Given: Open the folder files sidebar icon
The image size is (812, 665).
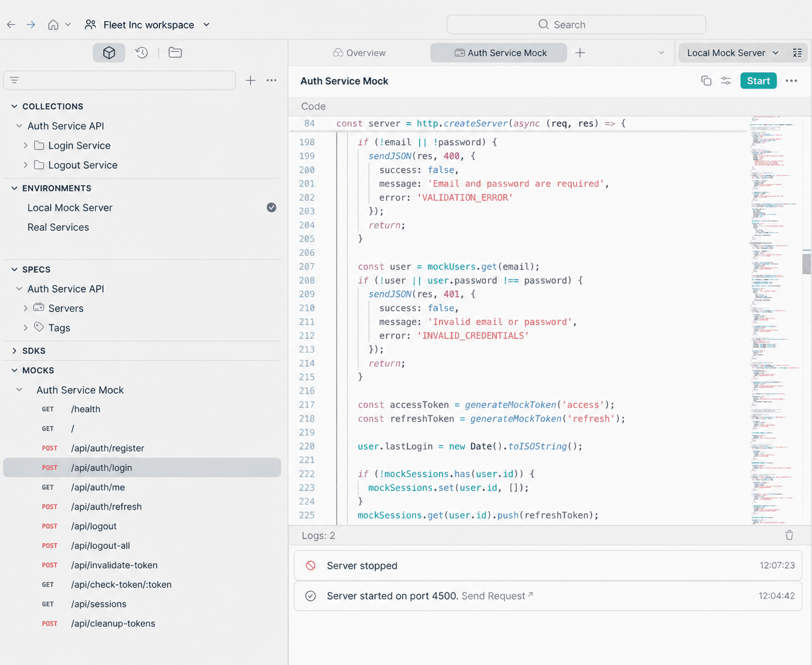Looking at the screenshot, I should (x=175, y=53).
